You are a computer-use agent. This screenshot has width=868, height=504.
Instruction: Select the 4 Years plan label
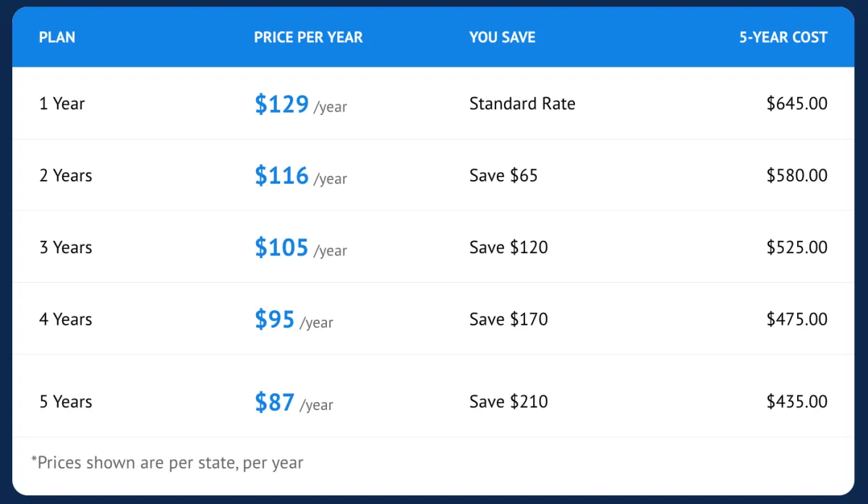pyautogui.click(x=66, y=319)
